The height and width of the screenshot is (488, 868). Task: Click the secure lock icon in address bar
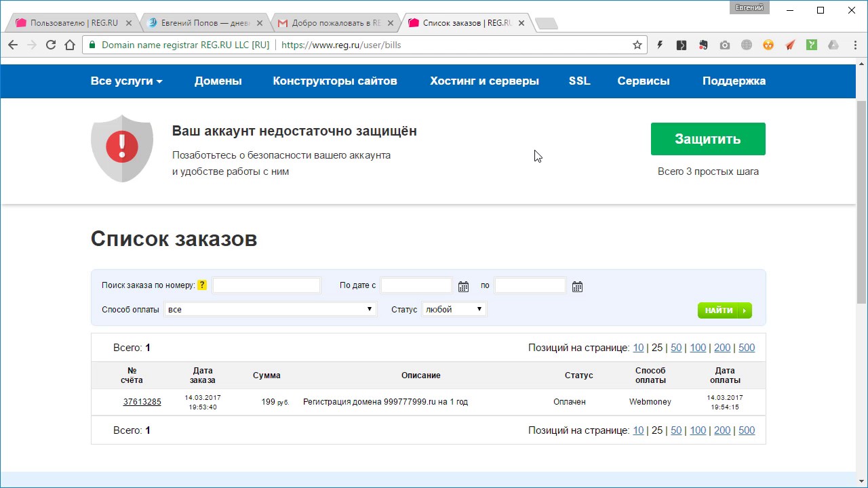[x=92, y=45]
